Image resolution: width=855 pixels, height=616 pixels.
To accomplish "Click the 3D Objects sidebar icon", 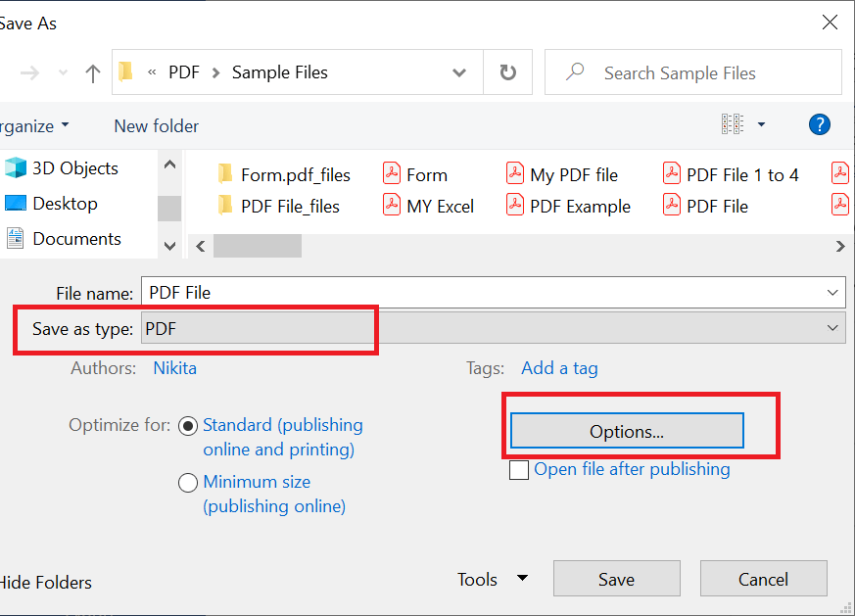I will [17, 167].
